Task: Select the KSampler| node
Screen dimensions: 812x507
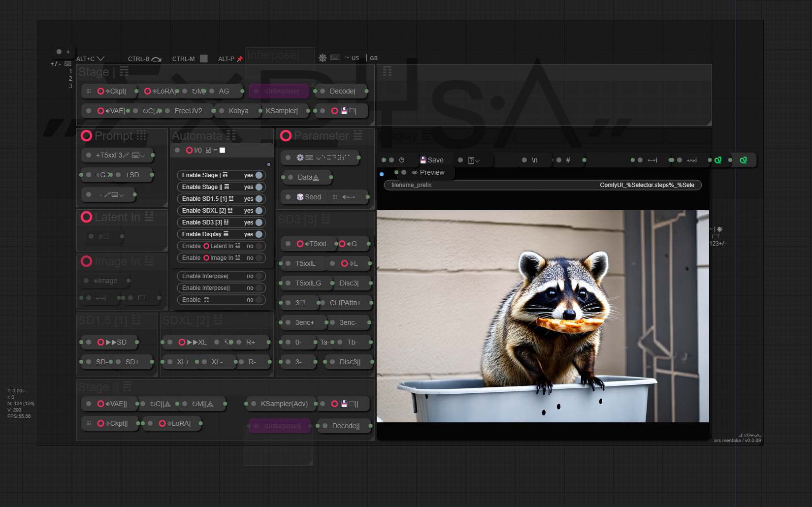Action: pyautogui.click(x=282, y=111)
